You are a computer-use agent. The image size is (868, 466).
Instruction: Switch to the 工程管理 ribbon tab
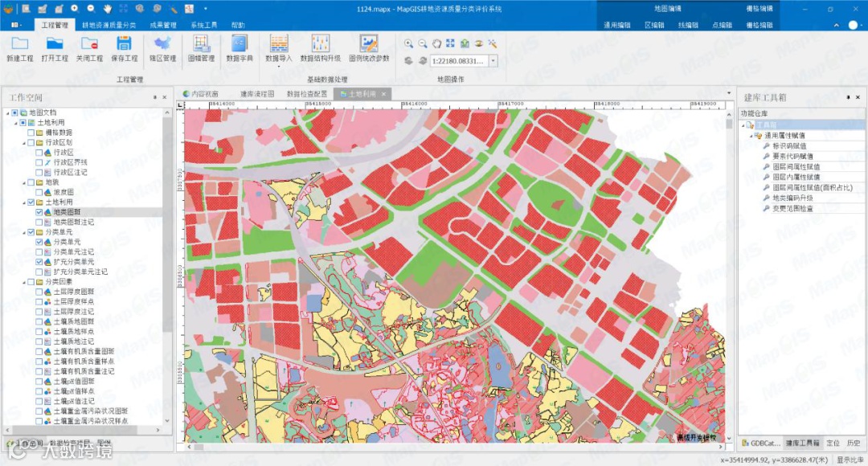click(x=55, y=25)
